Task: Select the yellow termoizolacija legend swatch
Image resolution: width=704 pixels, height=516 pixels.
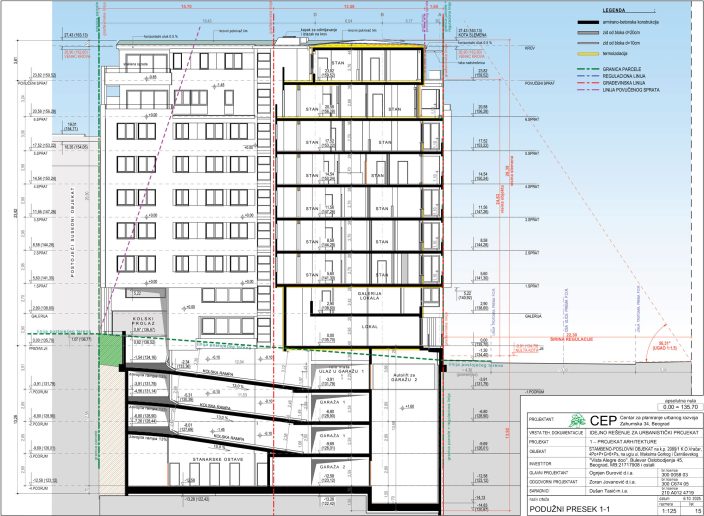Action: pos(590,52)
